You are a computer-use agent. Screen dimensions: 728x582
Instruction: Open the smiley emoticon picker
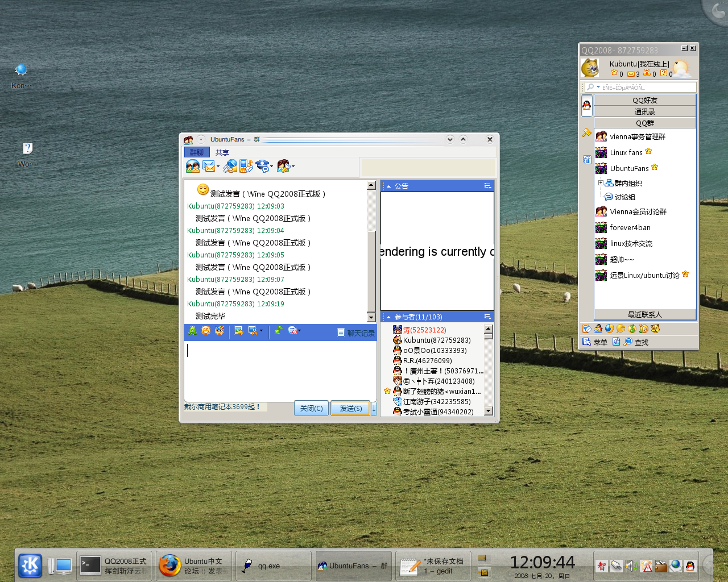(x=206, y=330)
